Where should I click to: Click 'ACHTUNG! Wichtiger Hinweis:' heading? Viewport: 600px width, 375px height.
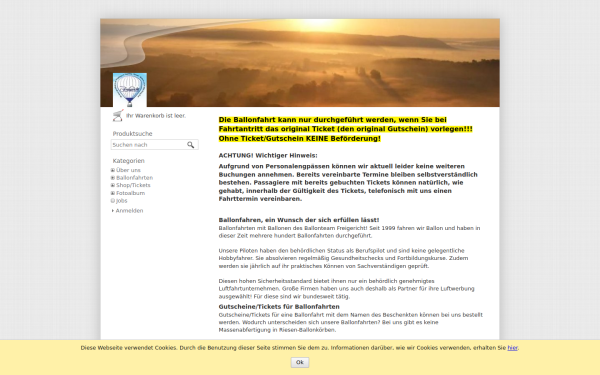[x=268, y=155]
